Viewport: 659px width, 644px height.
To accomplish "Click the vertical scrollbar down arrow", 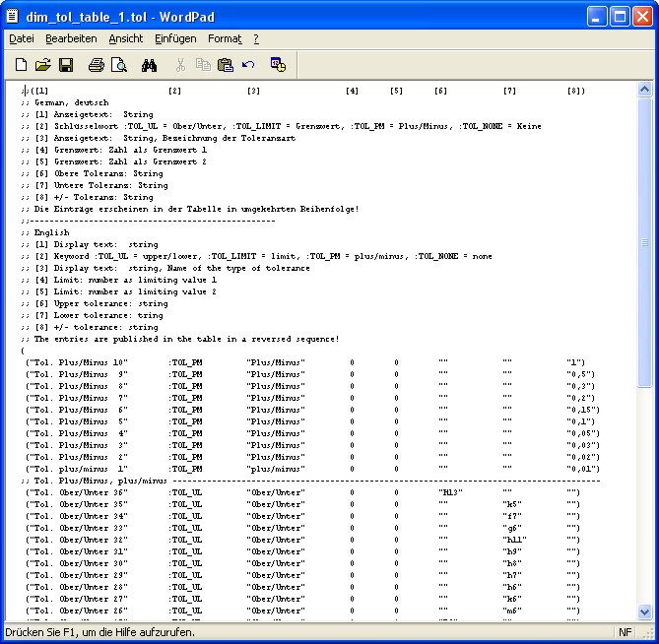I will [645, 612].
